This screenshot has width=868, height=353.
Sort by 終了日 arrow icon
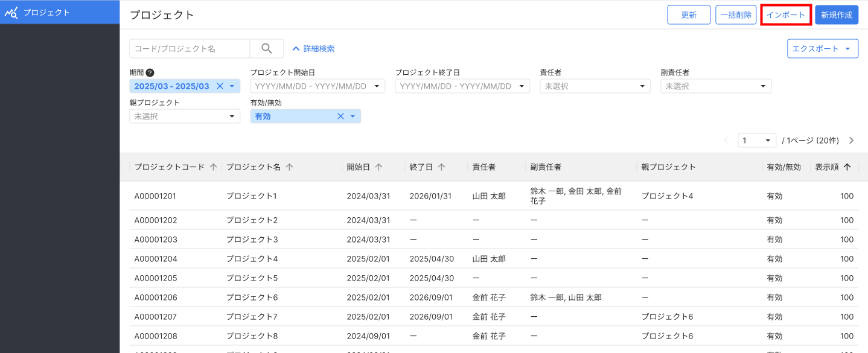441,167
